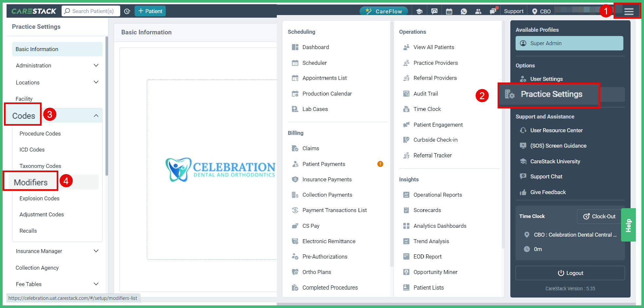Open Practice Settings from the profile menu
Screen dimensions: 644x308
(552, 94)
